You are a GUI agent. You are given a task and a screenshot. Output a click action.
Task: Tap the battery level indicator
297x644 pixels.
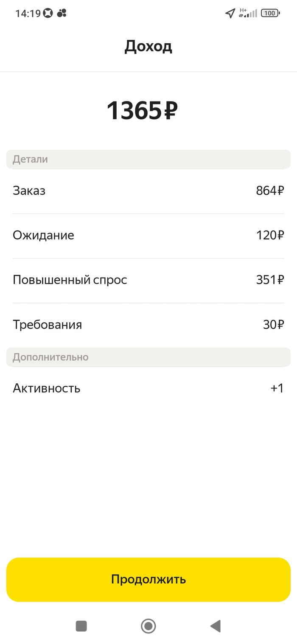click(x=270, y=13)
